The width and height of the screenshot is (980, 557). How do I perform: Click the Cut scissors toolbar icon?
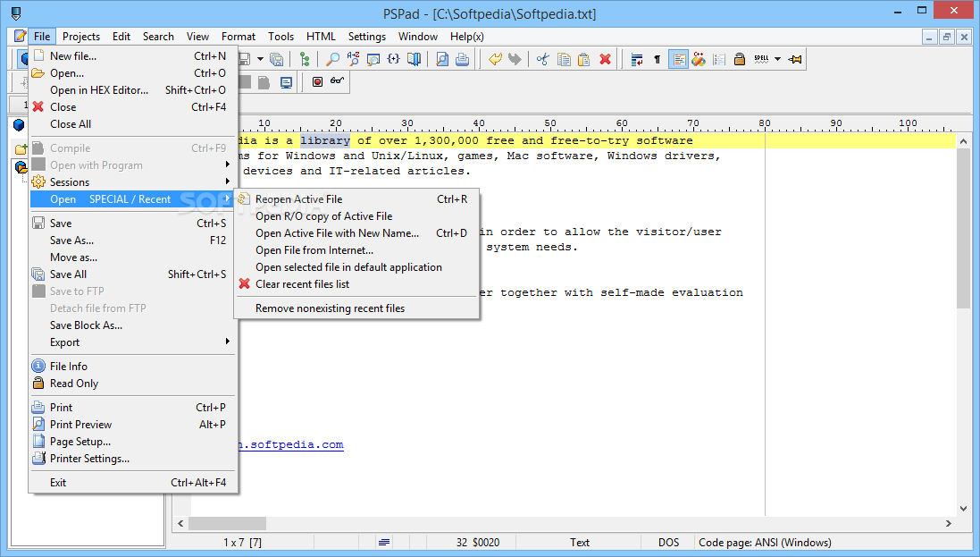pyautogui.click(x=543, y=59)
